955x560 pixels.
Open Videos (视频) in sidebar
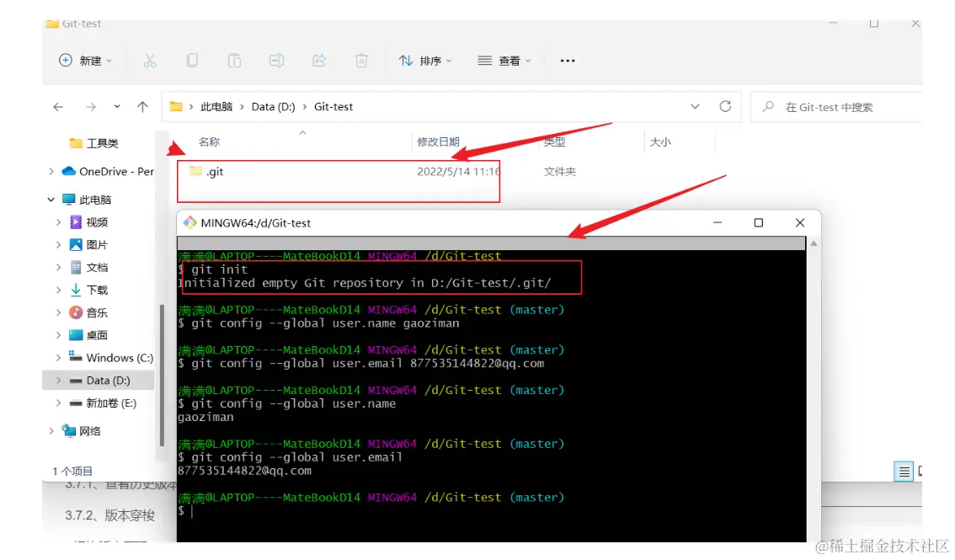[89, 222]
